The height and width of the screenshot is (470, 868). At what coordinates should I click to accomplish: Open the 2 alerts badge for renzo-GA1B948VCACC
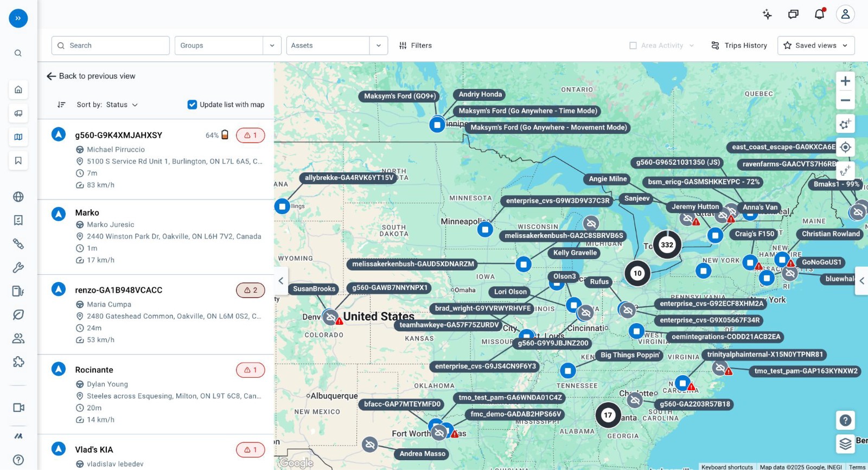(250, 290)
